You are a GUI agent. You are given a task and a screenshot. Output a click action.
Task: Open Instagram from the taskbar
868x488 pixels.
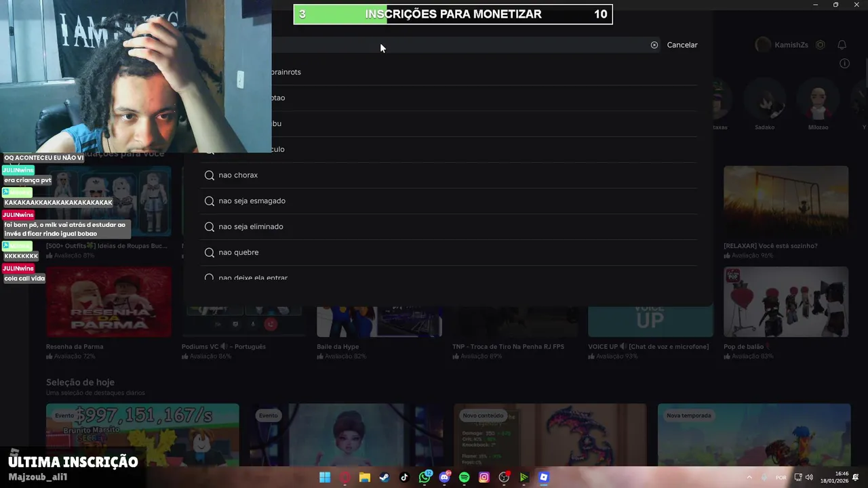click(x=484, y=477)
